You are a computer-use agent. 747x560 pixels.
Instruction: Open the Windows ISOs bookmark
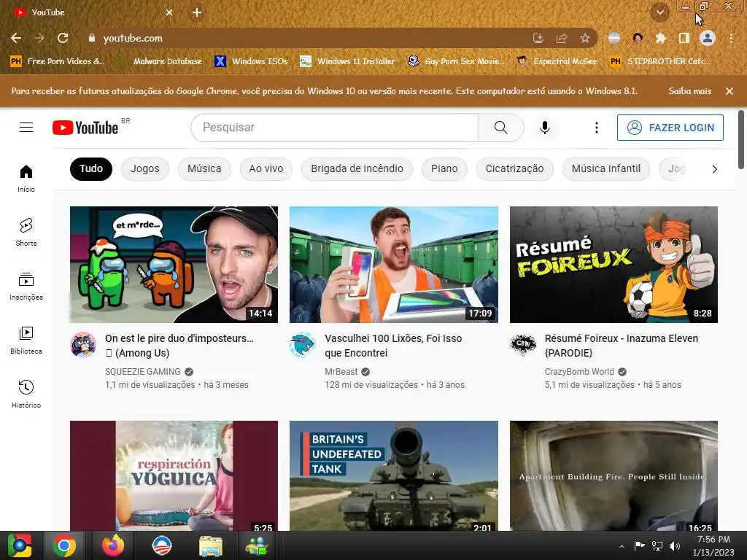coord(251,61)
